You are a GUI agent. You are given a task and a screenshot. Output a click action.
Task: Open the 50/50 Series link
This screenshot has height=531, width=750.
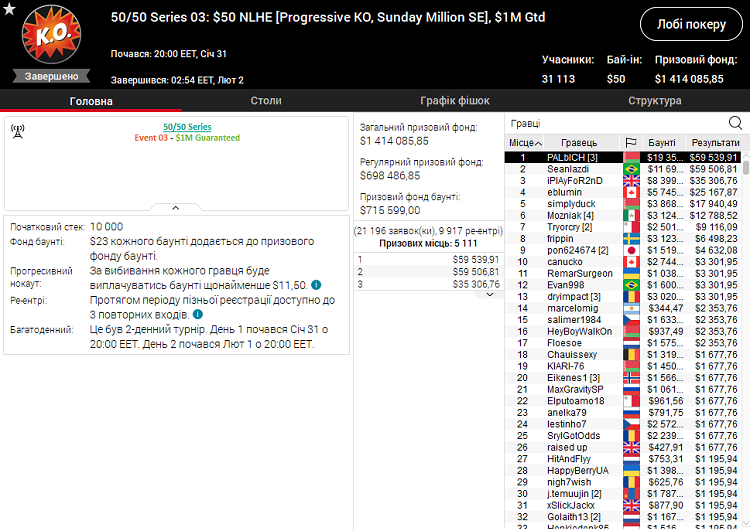click(187, 127)
